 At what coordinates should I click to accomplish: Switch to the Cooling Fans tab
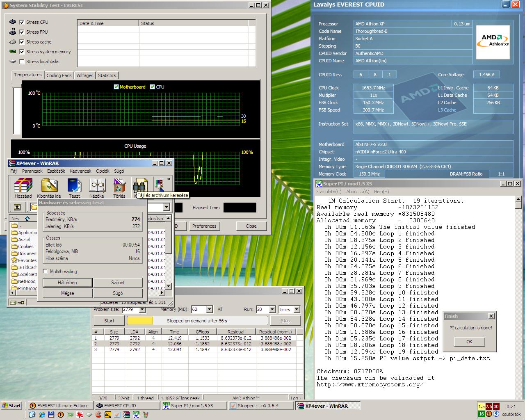click(x=59, y=75)
